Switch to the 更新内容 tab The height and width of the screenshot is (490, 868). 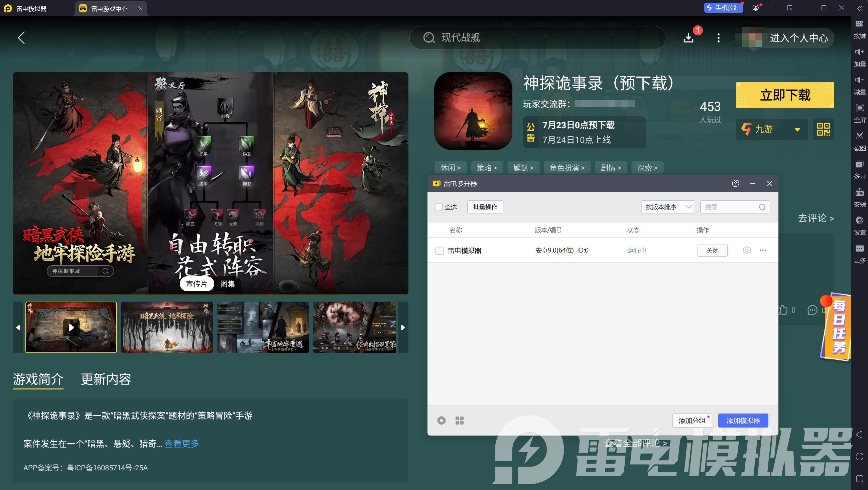106,379
